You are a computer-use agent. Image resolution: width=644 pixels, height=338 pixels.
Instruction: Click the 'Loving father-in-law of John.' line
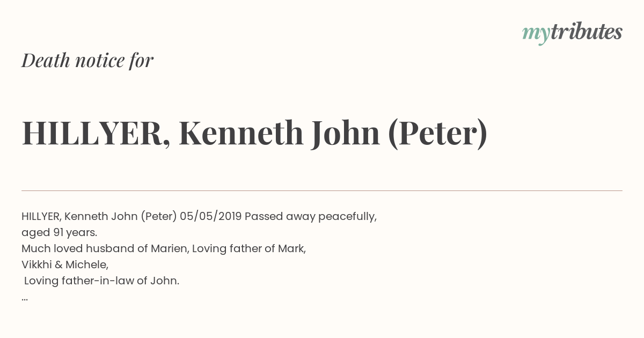coord(101,281)
